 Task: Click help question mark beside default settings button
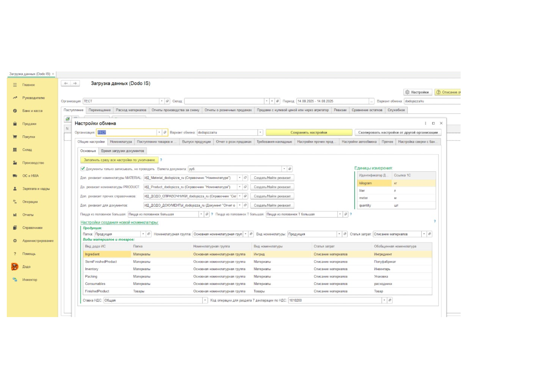161,160
